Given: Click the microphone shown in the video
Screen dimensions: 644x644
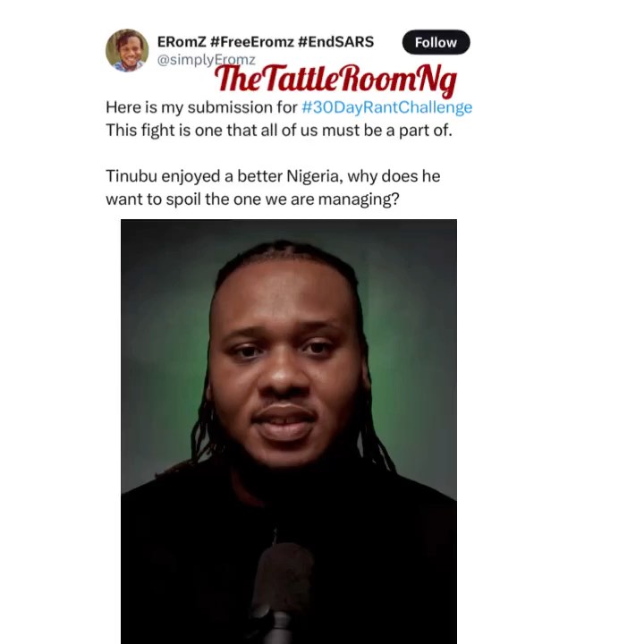Looking at the screenshot, I should (x=282, y=591).
